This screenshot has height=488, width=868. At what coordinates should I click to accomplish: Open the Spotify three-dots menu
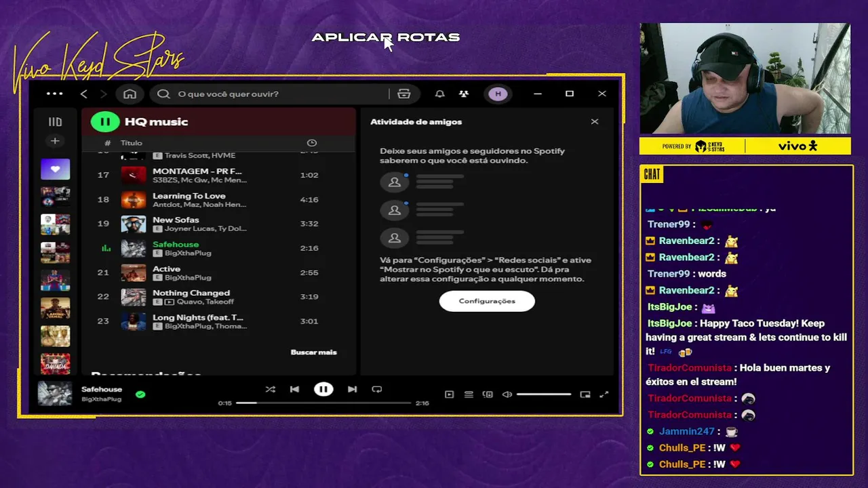(54, 94)
